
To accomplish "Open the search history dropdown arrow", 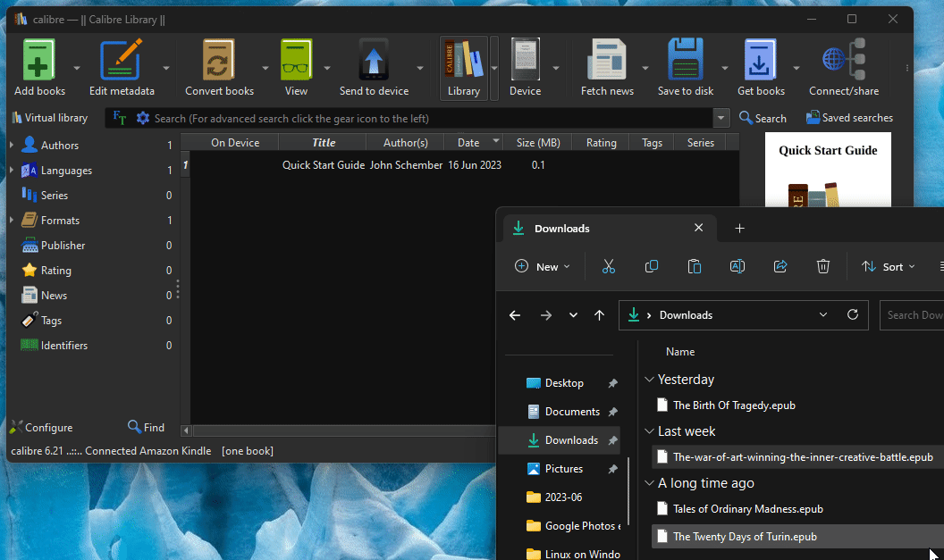I will [x=721, y=118].
